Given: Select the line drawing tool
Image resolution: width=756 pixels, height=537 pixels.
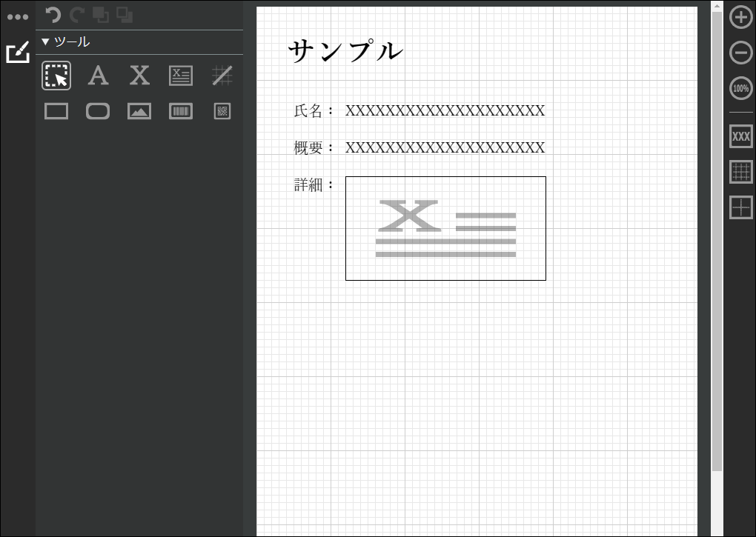Looking at the screenshot, I should [x=222, y=76].
